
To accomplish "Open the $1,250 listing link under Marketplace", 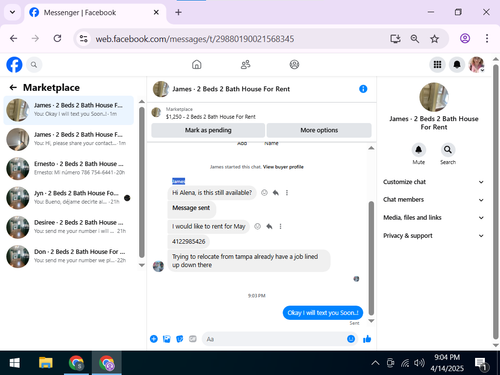I will [x=211, y=117].
